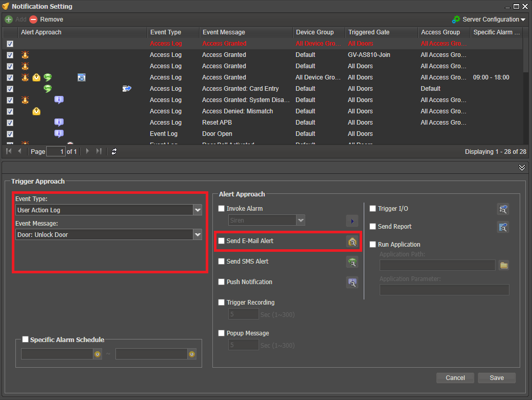Click the Application Path text field

(x=437, y=265)
